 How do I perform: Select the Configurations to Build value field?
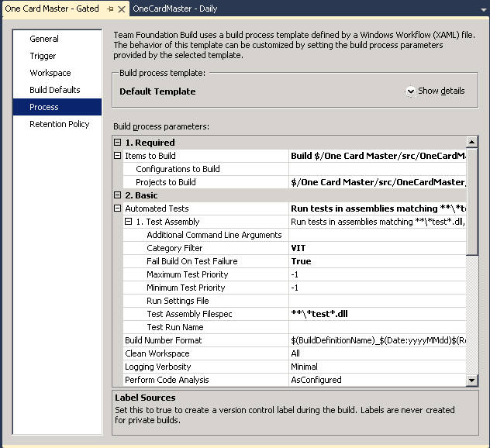377,169
